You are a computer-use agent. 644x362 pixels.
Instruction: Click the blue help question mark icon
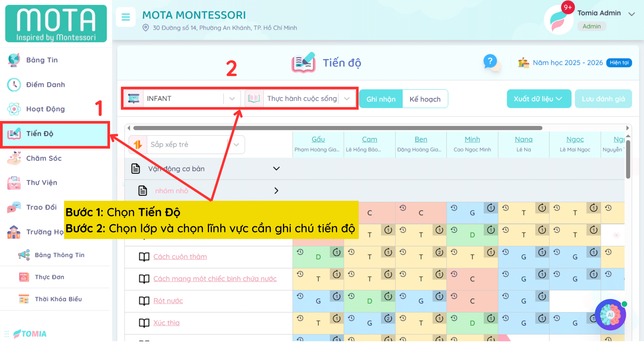[490, 61]
